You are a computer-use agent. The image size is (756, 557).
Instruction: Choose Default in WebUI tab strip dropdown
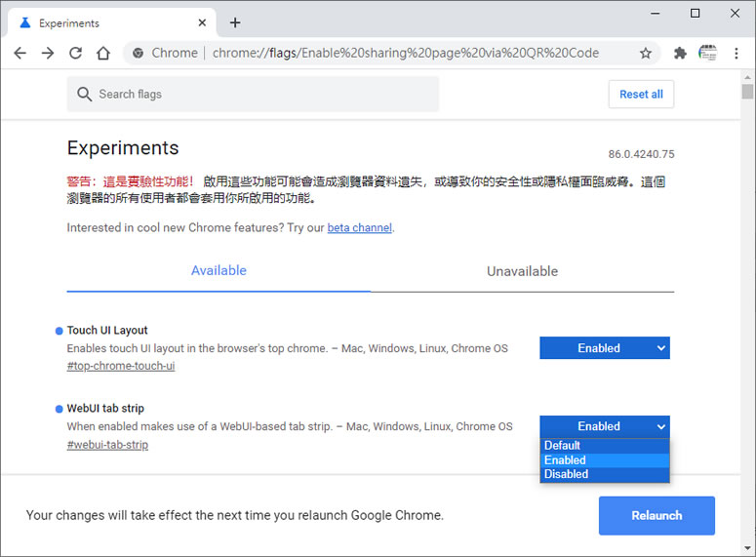tap(605, 446)
